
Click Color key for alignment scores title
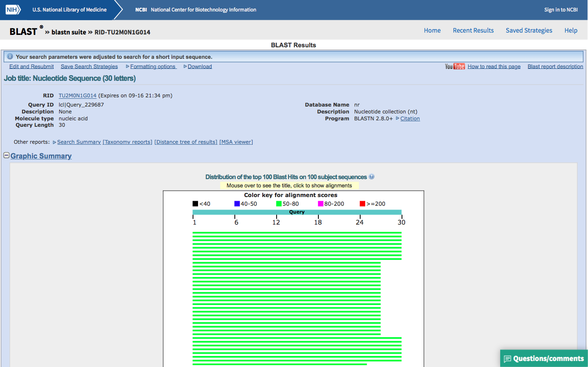(x=291, y=195)
